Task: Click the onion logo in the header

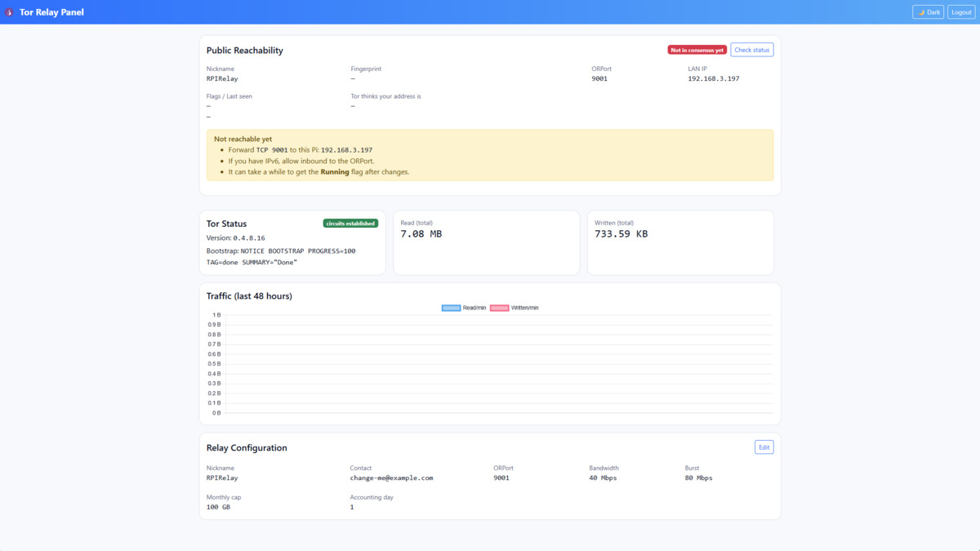Action: (10, 11)
